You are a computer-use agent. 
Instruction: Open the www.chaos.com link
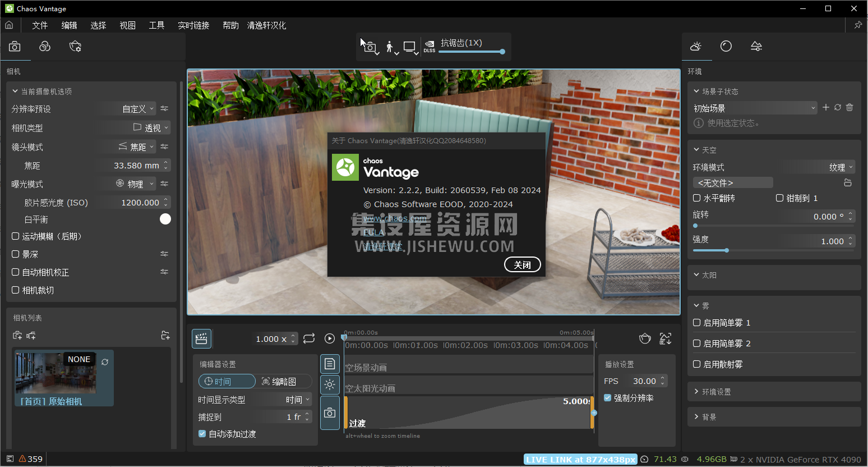point(395,218)
